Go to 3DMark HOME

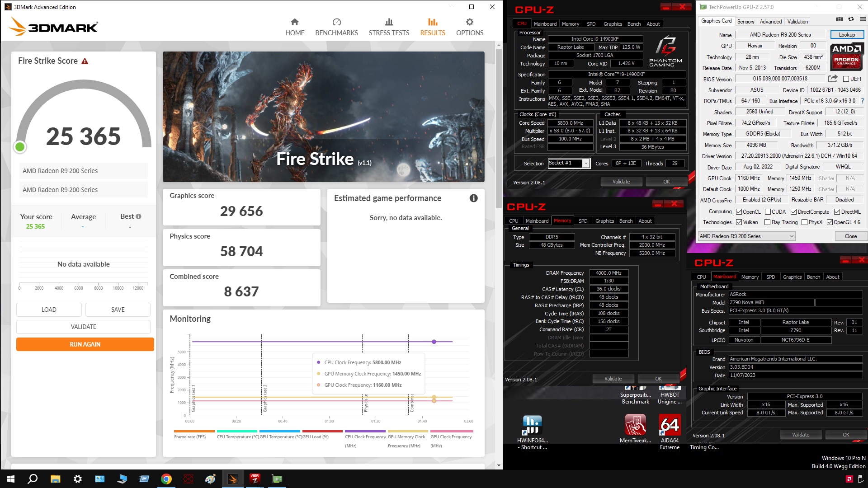[x=295, y=27]
